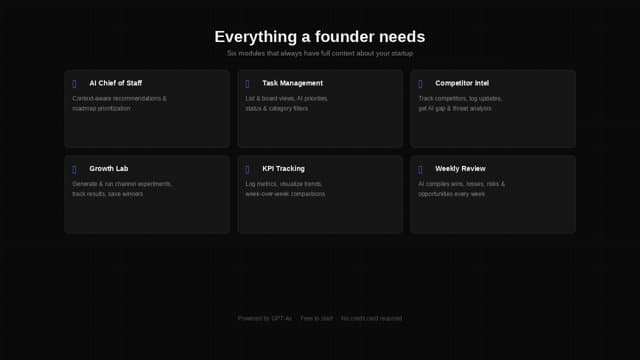Viewport: 640px width, 360px height.
Task: Select the 'Task Management' title
Action: 292,83
